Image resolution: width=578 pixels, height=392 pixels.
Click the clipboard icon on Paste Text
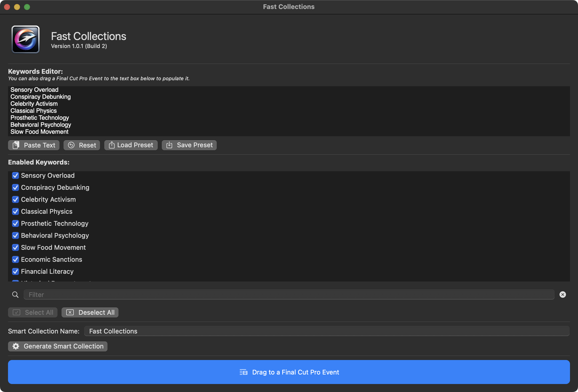[x=16, y=145]
